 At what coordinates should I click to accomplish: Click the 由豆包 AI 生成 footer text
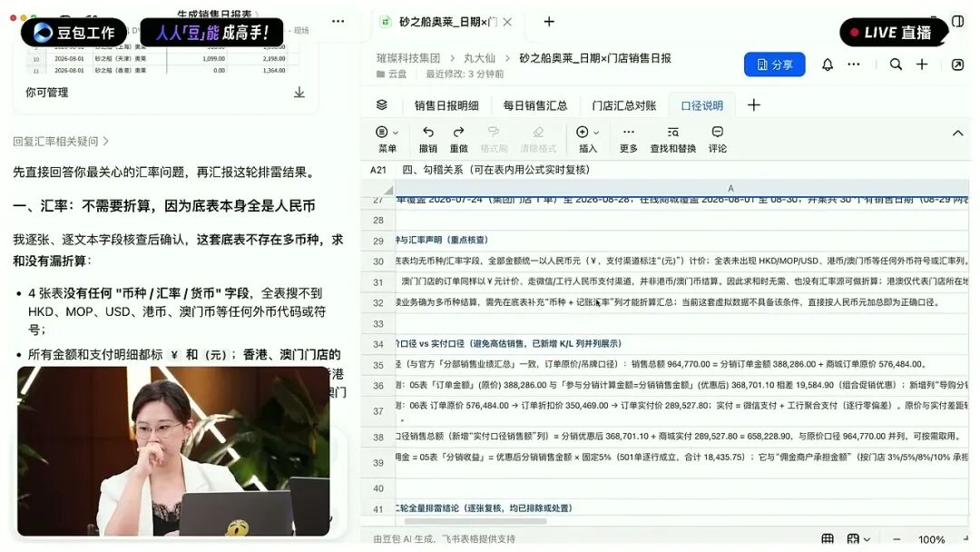click(444, 539)
